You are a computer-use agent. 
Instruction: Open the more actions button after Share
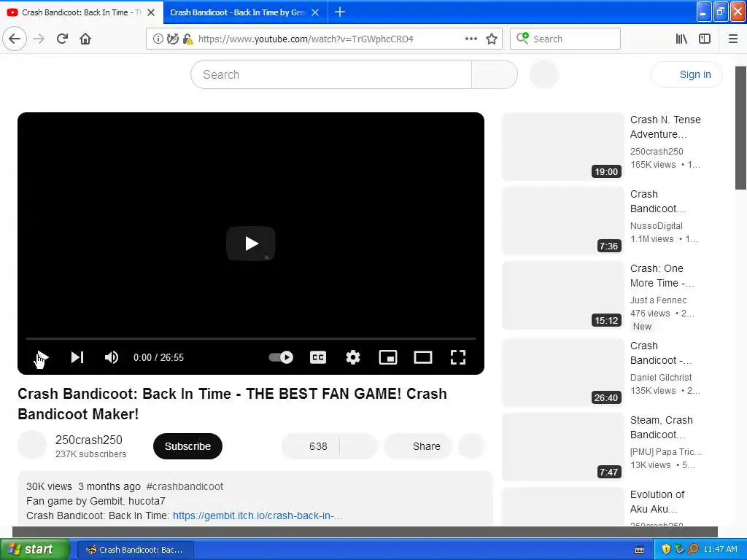(471, 446)
